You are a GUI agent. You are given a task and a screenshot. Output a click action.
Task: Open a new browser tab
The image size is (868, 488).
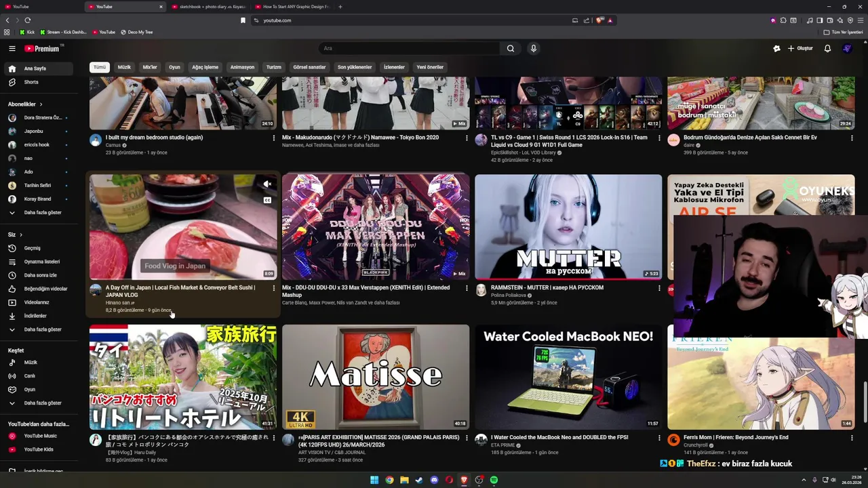pyautogui.click(x=340, y=7)
